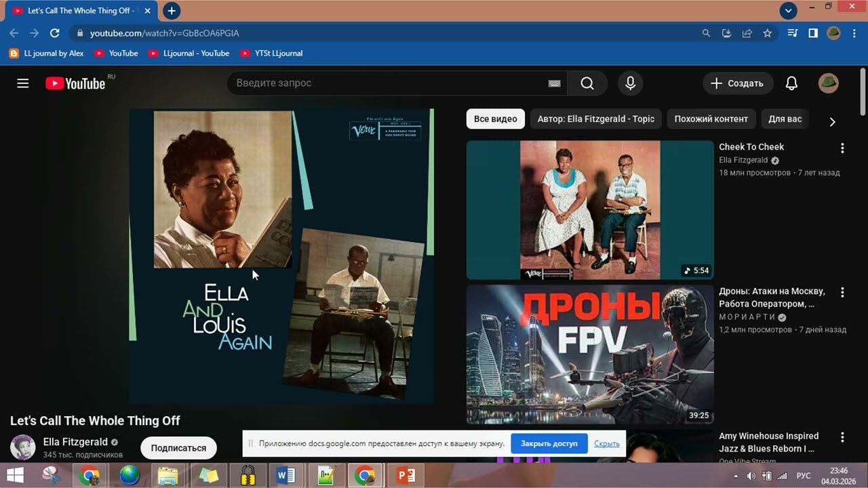Go to the YouTube home logo
This screenshot has width=868, height=488.
pyautogui.click(x=75, y=83)
